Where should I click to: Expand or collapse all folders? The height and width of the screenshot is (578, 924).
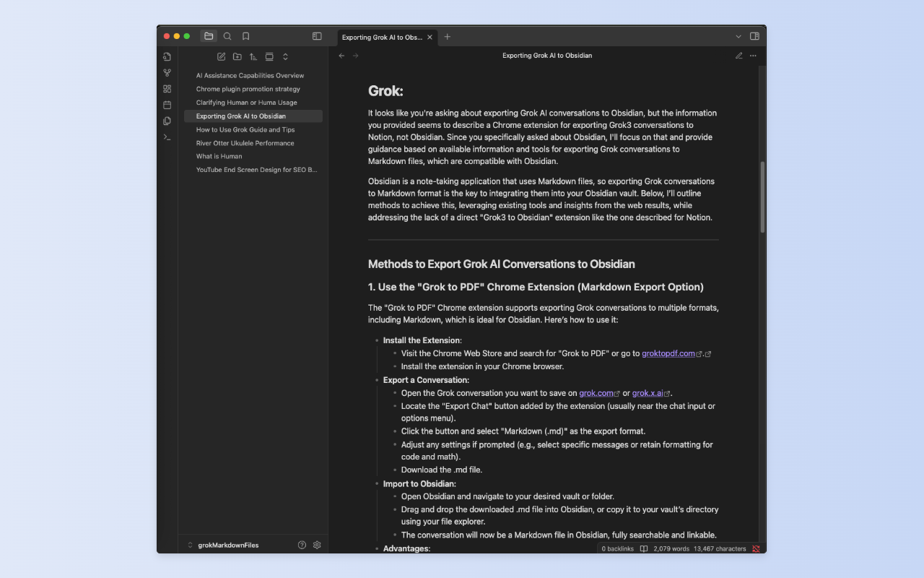click(x=285, y=56)
